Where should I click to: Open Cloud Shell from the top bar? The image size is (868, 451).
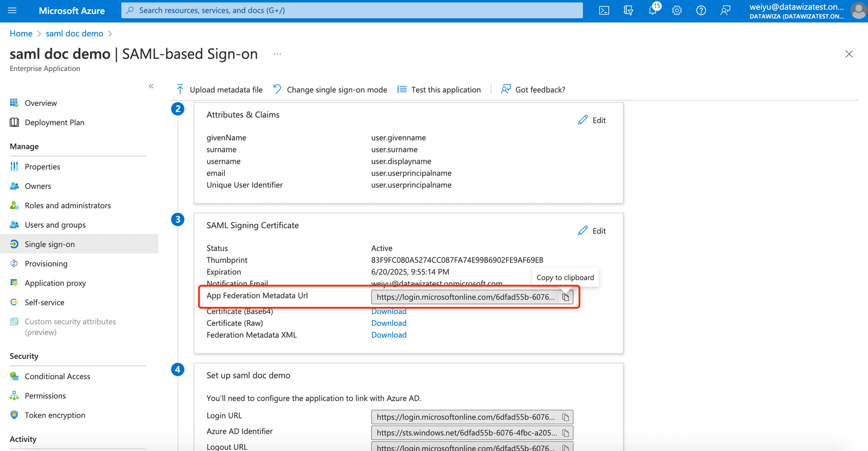coord(604,10)
